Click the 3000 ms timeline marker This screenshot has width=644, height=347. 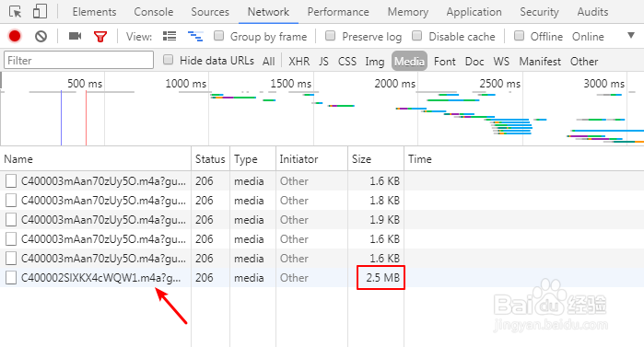[x=604, y=84]
